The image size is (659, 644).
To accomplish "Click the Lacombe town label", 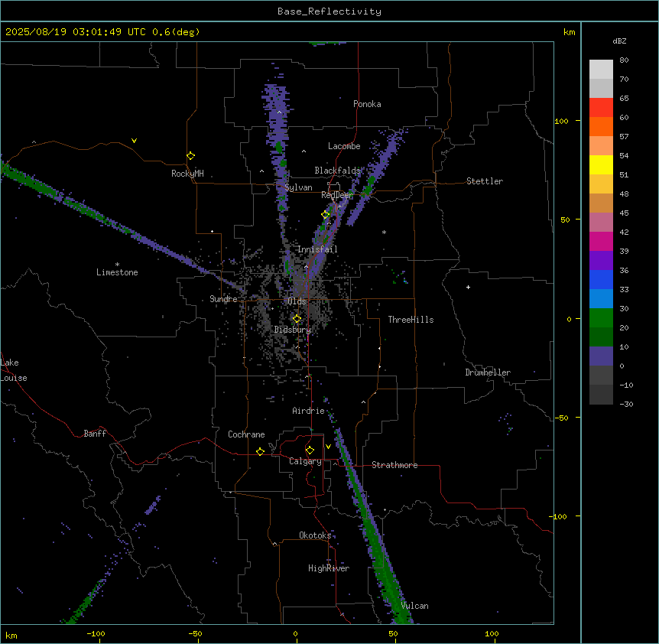I will [344, 146].
